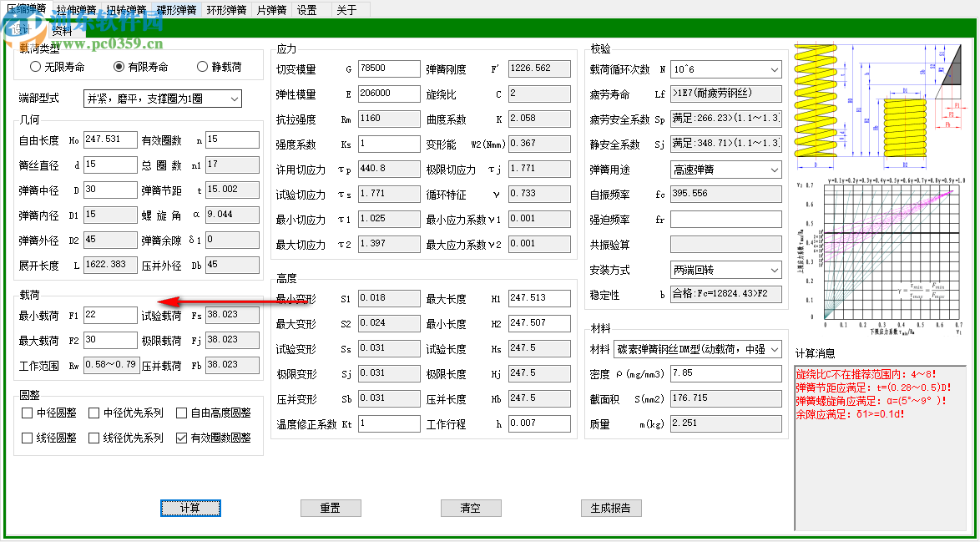Viewport: 980px width, 542px height.
Task: Enable the 中径圆整 checkbox
Action: pos(25,413)
